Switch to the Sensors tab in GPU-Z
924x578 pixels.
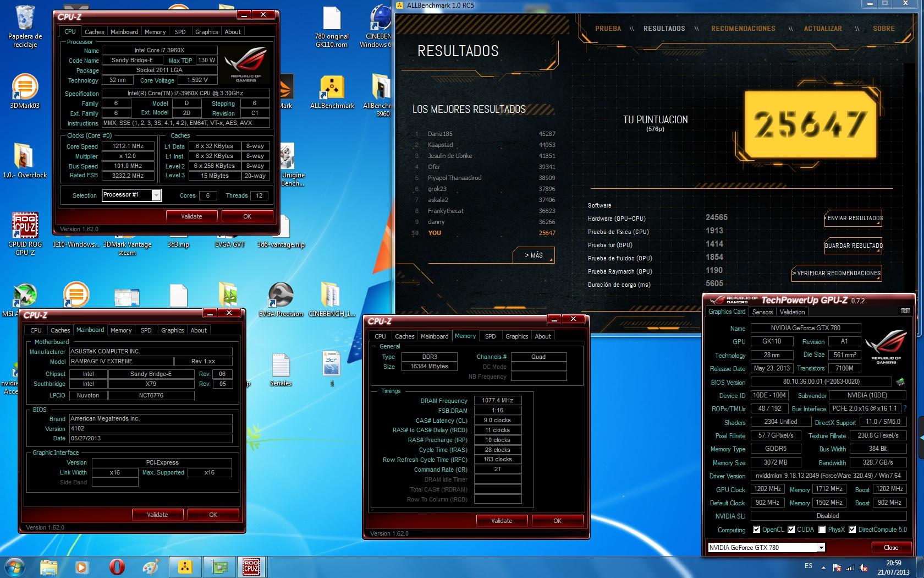762,312
